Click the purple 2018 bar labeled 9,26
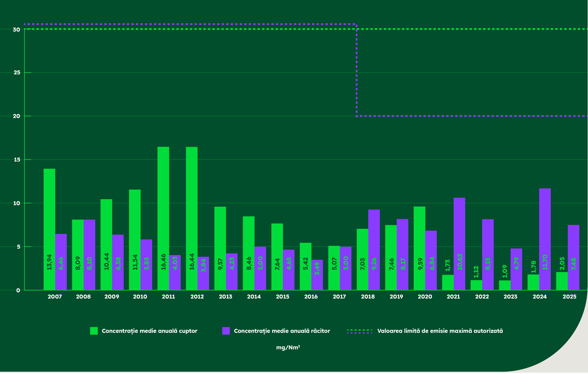 374,249
